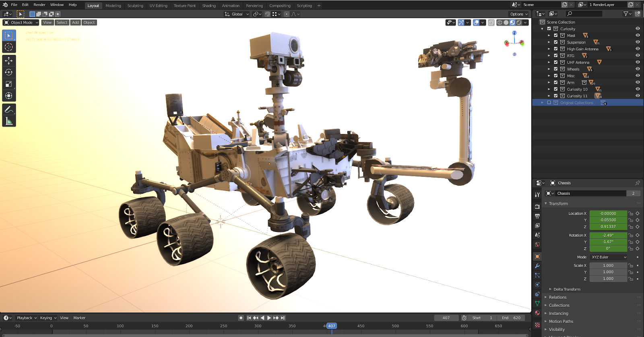
Task: Toggle auto keying record button
Action: [x=241, y=318]
